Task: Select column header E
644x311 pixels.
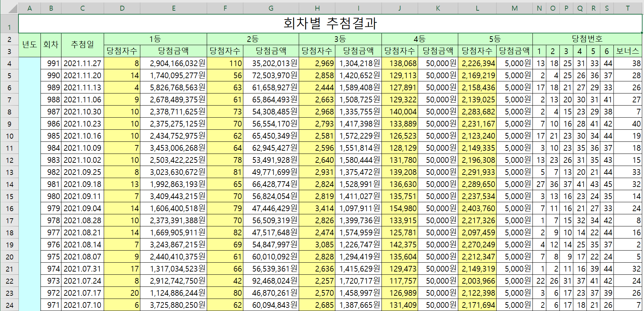Action: click(x=173, y=8)
